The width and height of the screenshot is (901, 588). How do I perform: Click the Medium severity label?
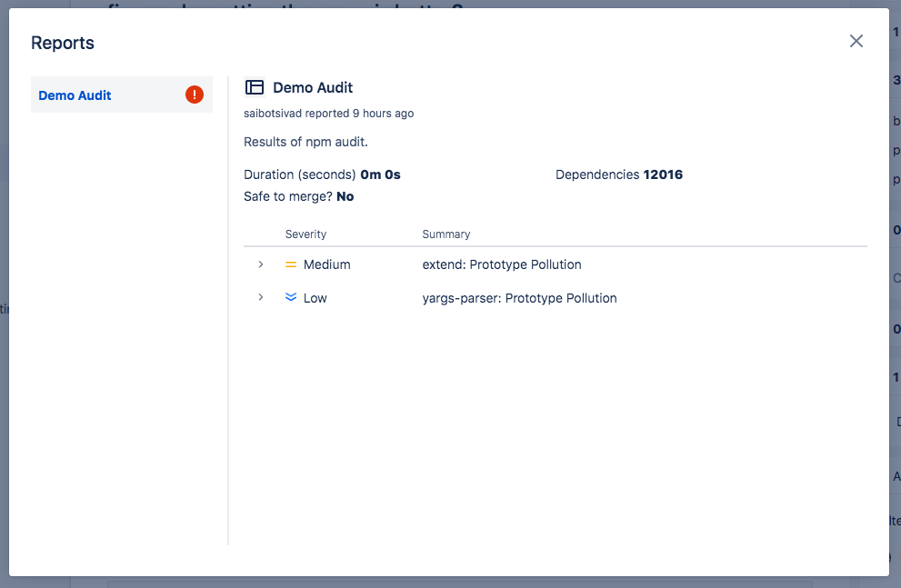(x=327, y=264)
